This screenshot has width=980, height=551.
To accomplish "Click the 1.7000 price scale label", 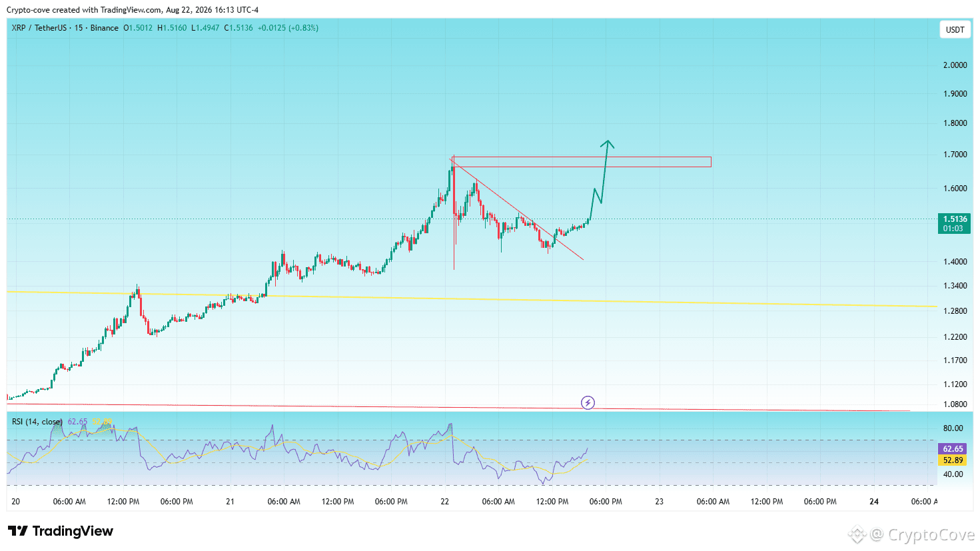I will tap(955, 155).
